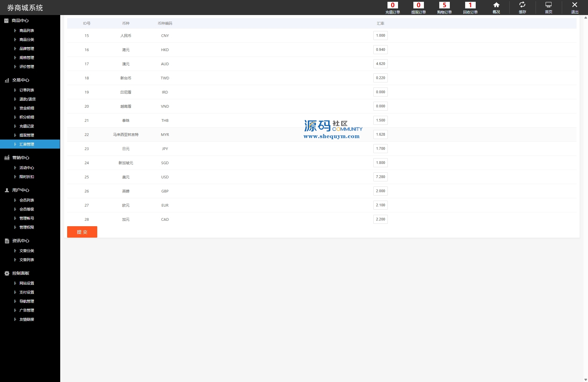
Task: Open 支付设置 sidebar link
Action: tap(27, 292)
